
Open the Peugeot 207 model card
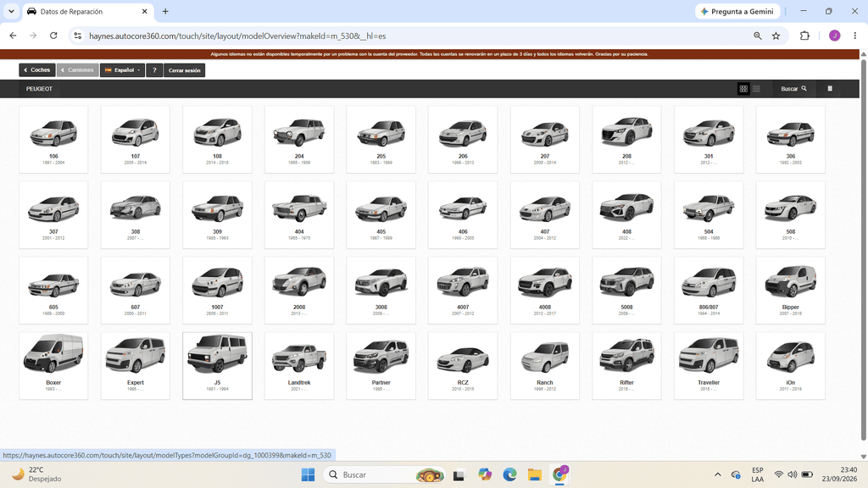[545, 140]
